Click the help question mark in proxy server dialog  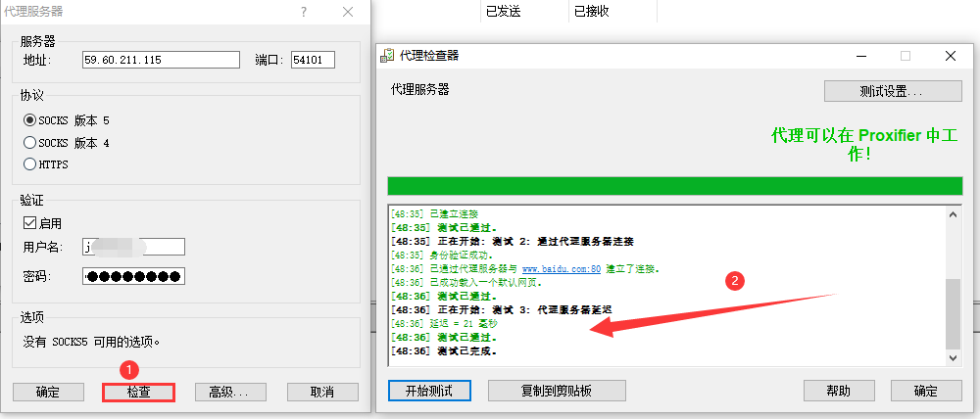[x=304, y=12]
